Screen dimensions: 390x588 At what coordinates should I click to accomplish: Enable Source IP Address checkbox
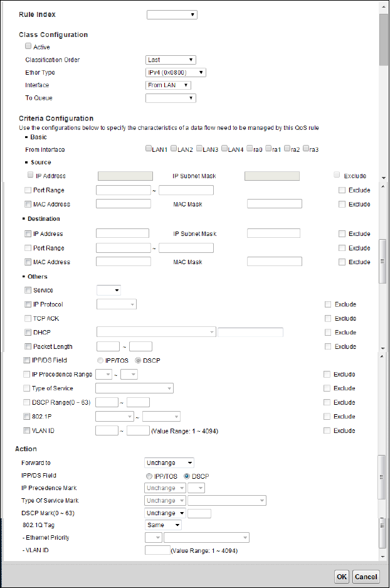[x=30, y=174]
